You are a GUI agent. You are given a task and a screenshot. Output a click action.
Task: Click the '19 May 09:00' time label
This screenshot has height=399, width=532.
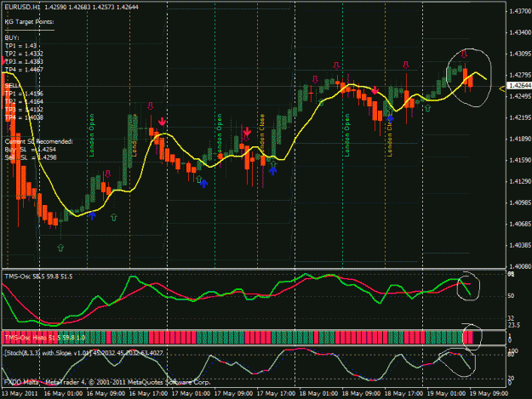coord(489,394)
